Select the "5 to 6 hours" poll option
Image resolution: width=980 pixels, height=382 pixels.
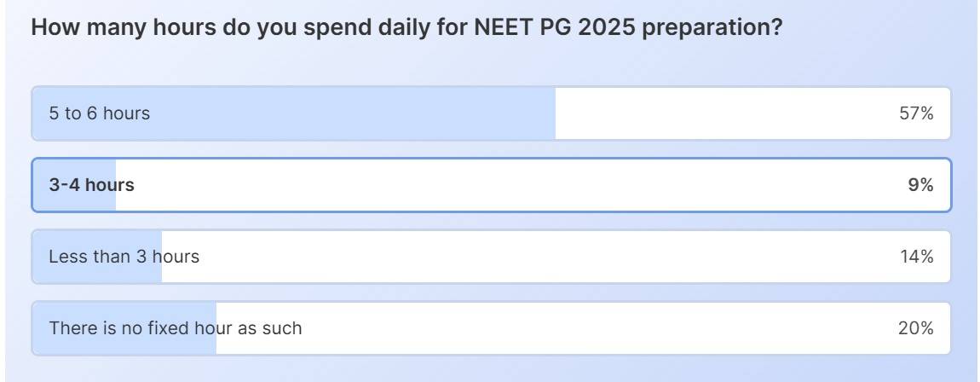pyautogui.click(x=491, y=113)
